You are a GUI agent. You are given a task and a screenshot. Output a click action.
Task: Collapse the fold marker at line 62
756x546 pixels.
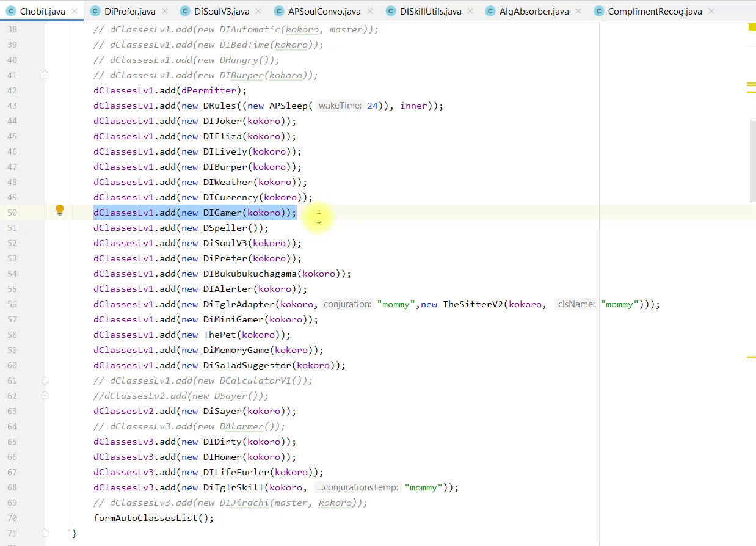click(45, 396)
